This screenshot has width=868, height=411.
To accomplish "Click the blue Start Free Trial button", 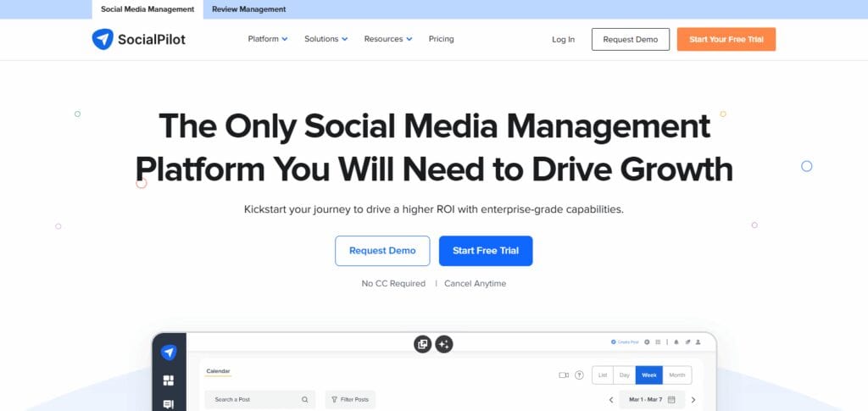I will pos(486,251).
